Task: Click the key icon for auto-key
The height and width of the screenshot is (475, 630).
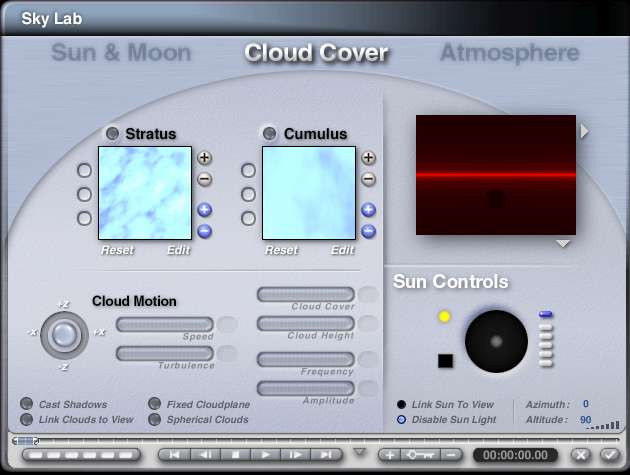Action: (420, 455)
